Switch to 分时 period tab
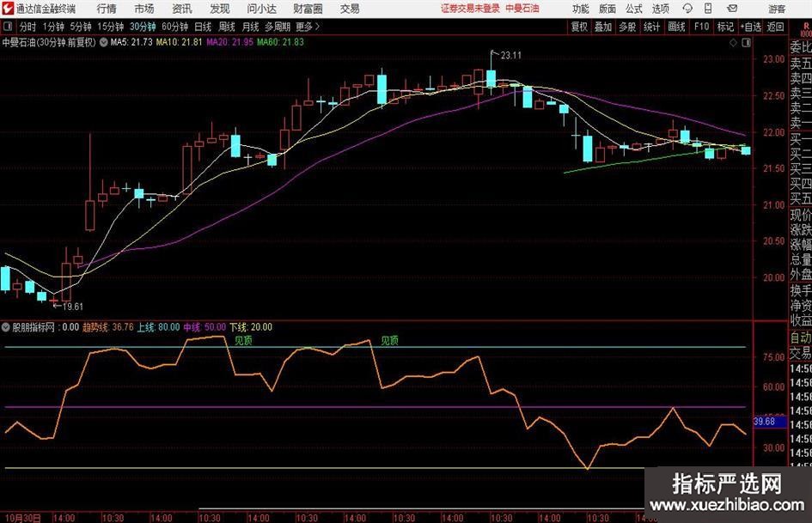 coord(27,27)
